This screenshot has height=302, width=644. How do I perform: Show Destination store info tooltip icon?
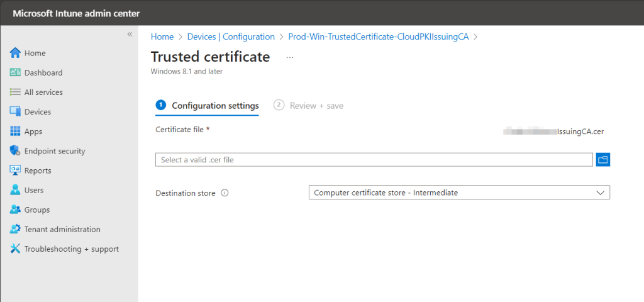(225, 193)
